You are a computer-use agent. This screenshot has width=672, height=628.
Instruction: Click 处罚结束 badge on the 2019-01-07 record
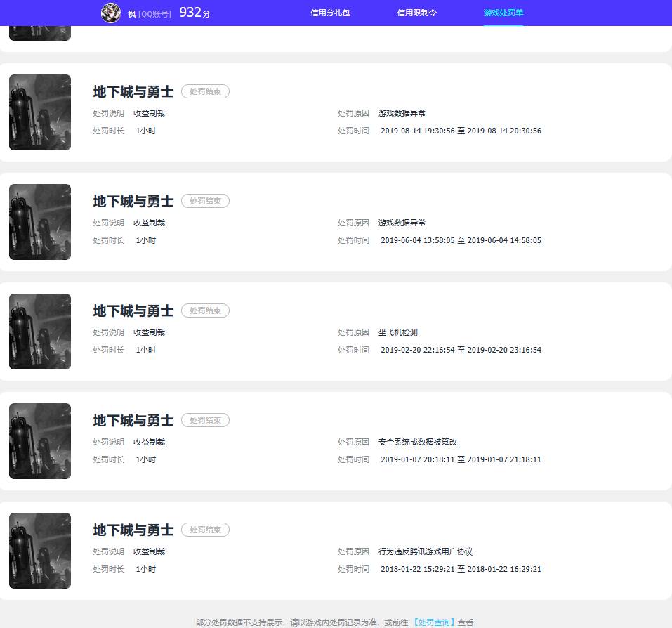[x=205, y=420]
